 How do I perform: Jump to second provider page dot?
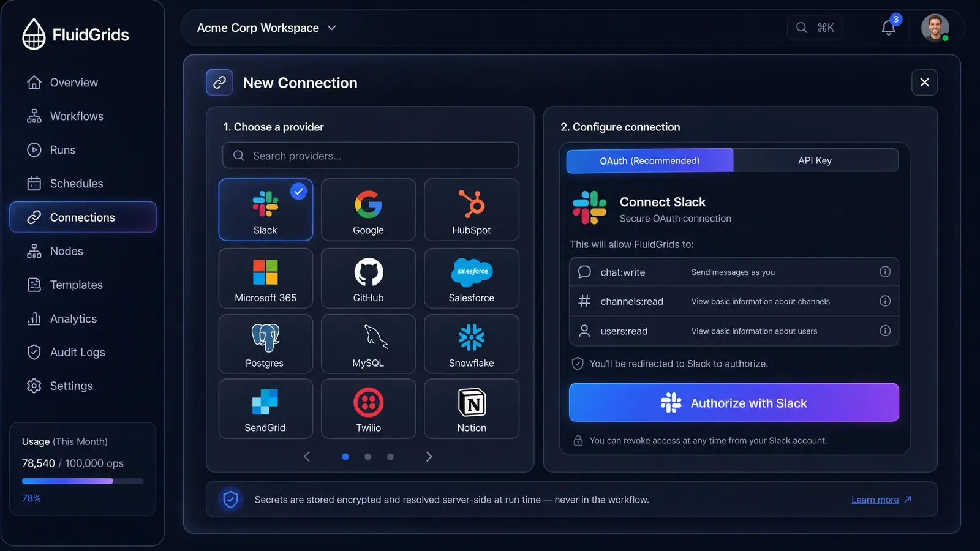(x=367, y=457)
